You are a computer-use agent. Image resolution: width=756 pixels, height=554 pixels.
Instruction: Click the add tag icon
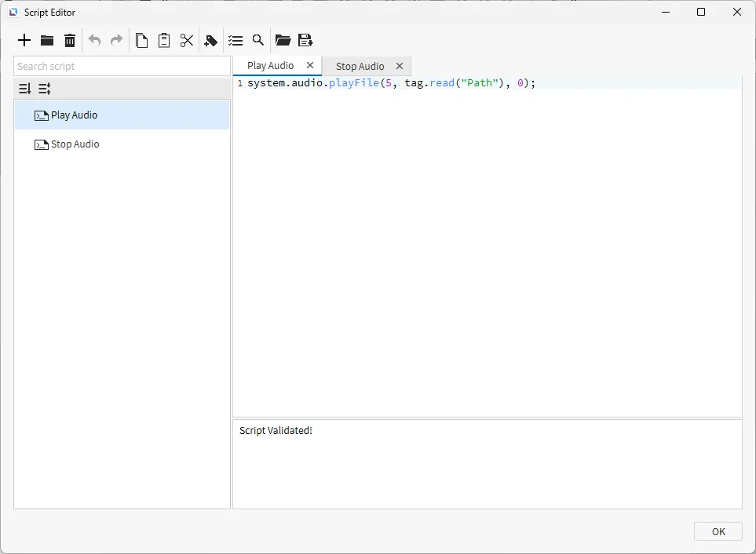[x=210, y=41]
